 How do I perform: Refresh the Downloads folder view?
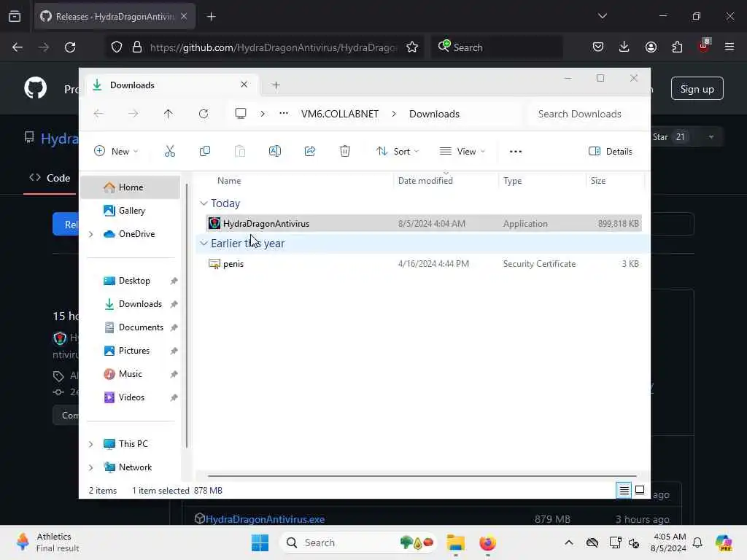click(x=204, y=114)
